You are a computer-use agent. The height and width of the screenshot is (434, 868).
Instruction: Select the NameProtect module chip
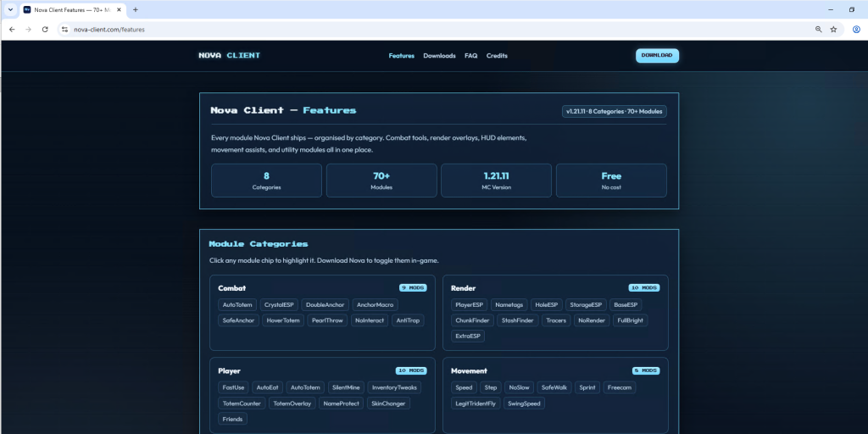click(342, 403)
